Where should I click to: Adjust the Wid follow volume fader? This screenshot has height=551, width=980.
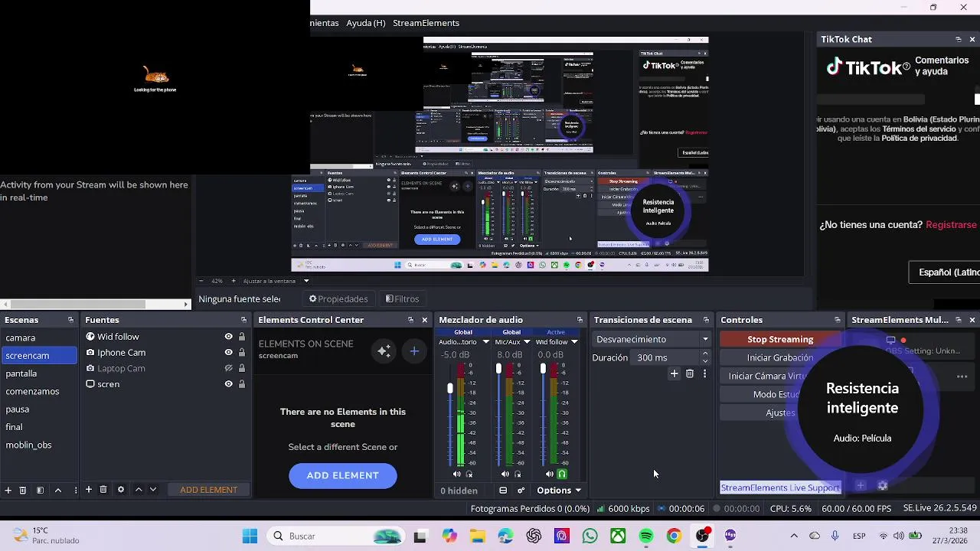click(543, 369)
